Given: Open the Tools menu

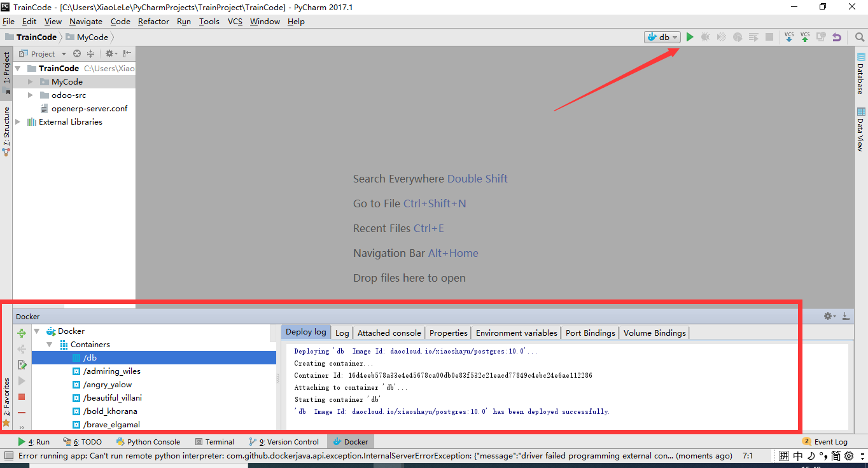Looking at the screenshot, I should coord(209,21).
